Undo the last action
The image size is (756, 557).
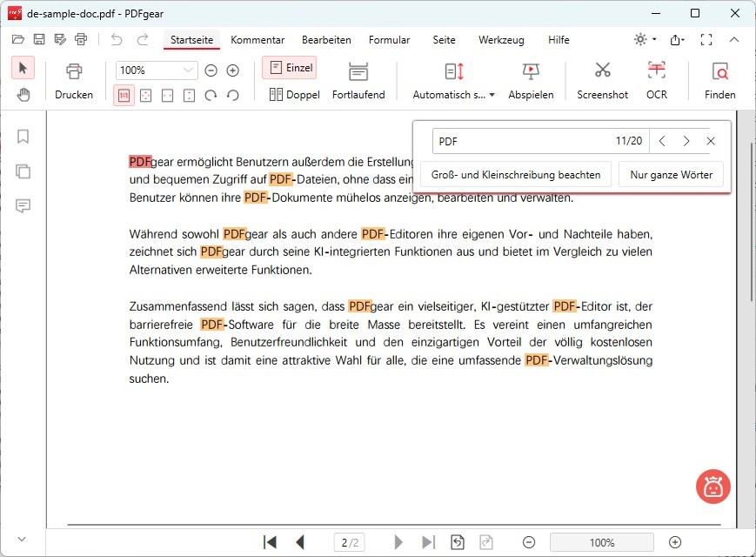[x=117, y=39]
